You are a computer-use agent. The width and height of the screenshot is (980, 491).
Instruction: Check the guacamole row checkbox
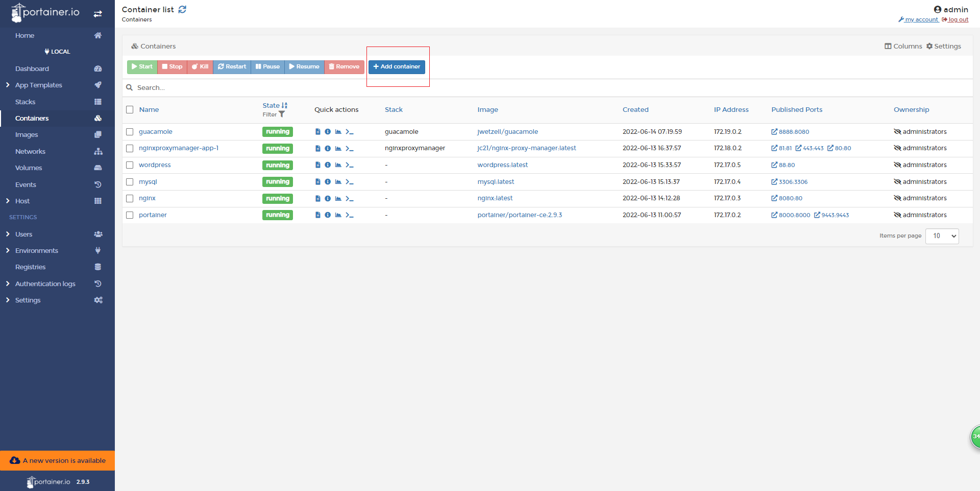[130, 132]
